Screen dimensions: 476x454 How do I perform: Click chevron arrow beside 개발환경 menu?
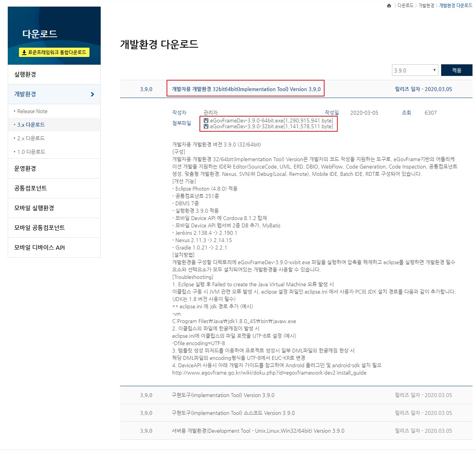92,94
